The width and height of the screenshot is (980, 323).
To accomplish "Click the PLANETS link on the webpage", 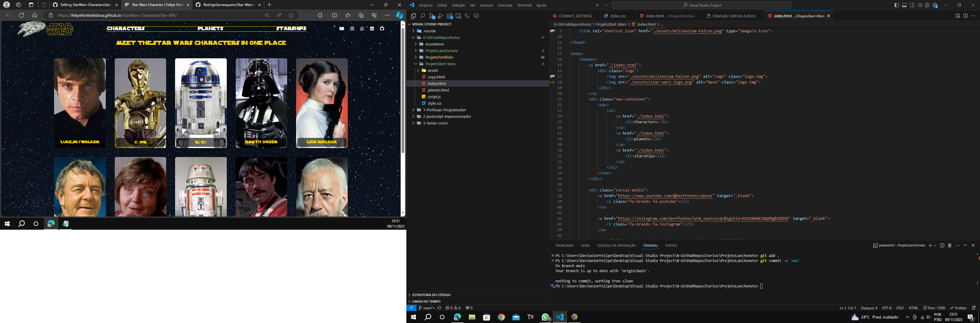I will pyautogui.click(x=210, y=29).
